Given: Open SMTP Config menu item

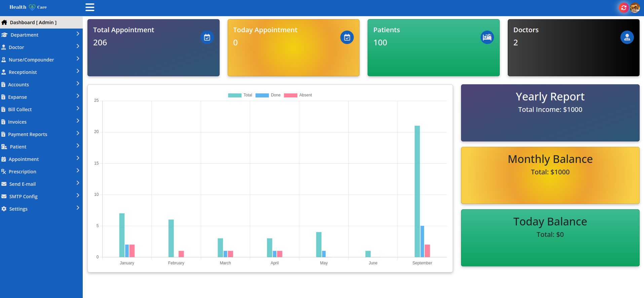Looking at the screenshot, I should click(x=41, y=197).
